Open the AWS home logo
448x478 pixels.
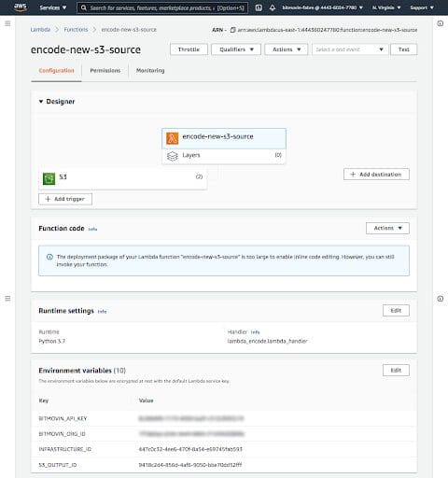[21, 7]
